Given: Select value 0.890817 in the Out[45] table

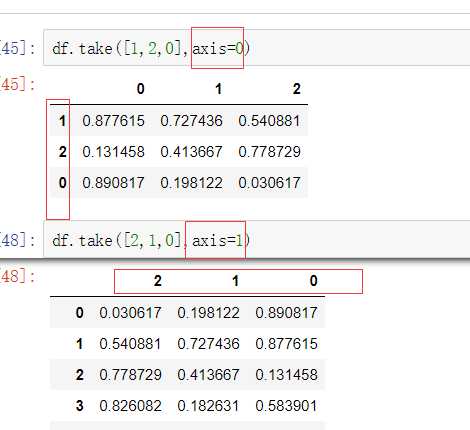Looking at the screenshot, I should (113, 183).
